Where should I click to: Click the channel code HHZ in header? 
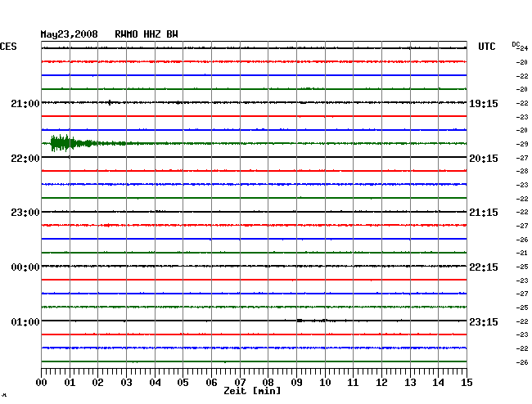[x=152, y=34]
